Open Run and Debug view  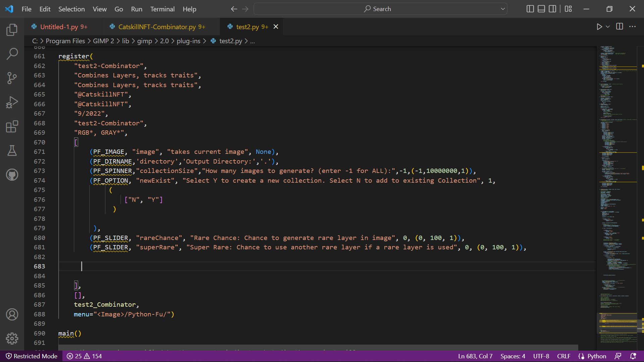pyautogui.click(x=12, y=102)
